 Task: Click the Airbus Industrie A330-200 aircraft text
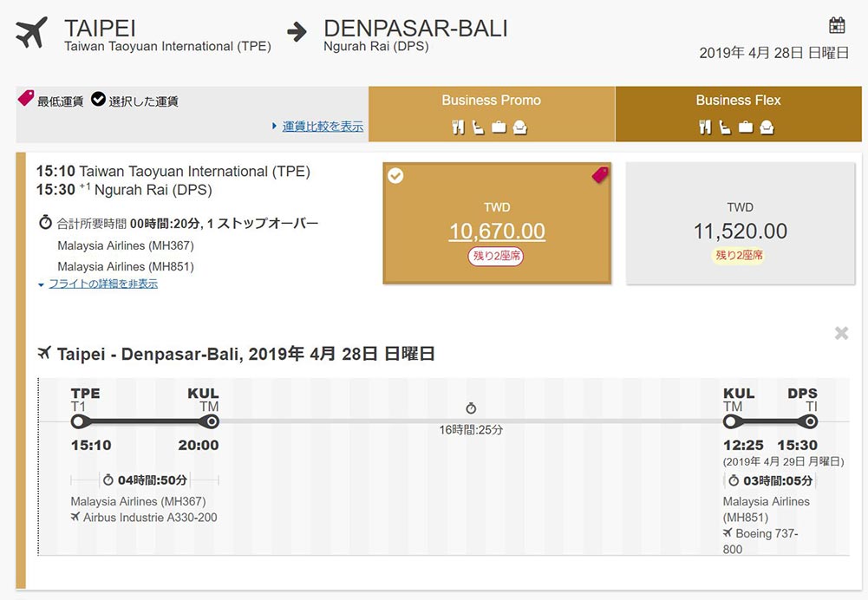(x=150, y=518)
